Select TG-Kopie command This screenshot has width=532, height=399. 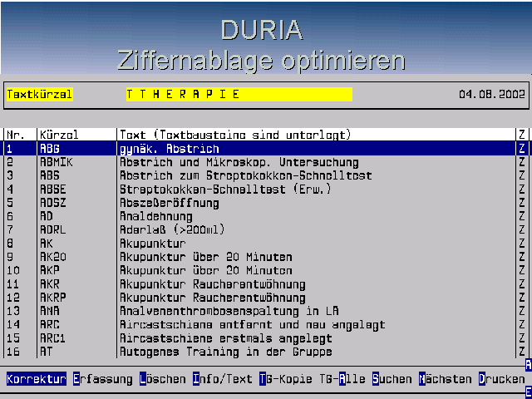point(286,379)
